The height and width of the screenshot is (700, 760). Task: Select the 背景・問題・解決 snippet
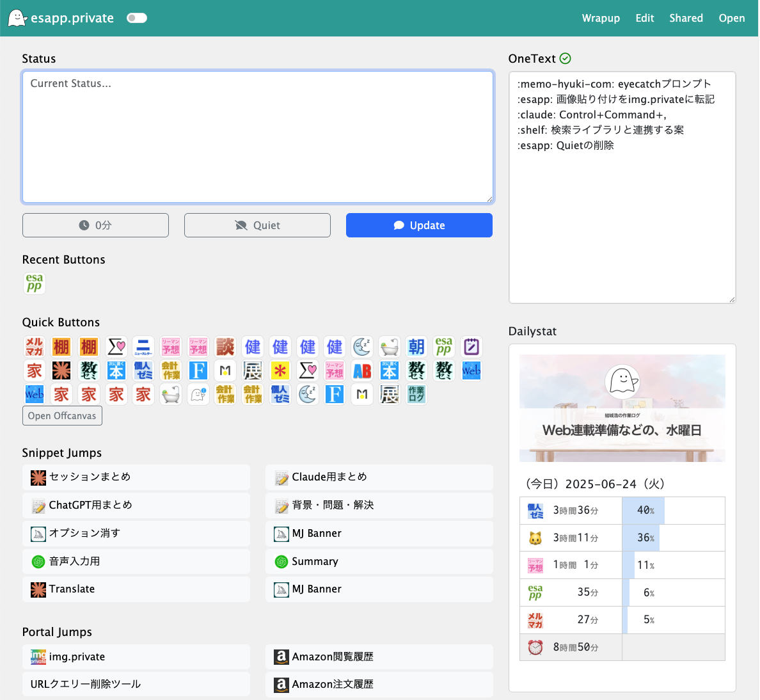(x=379, y=505)
